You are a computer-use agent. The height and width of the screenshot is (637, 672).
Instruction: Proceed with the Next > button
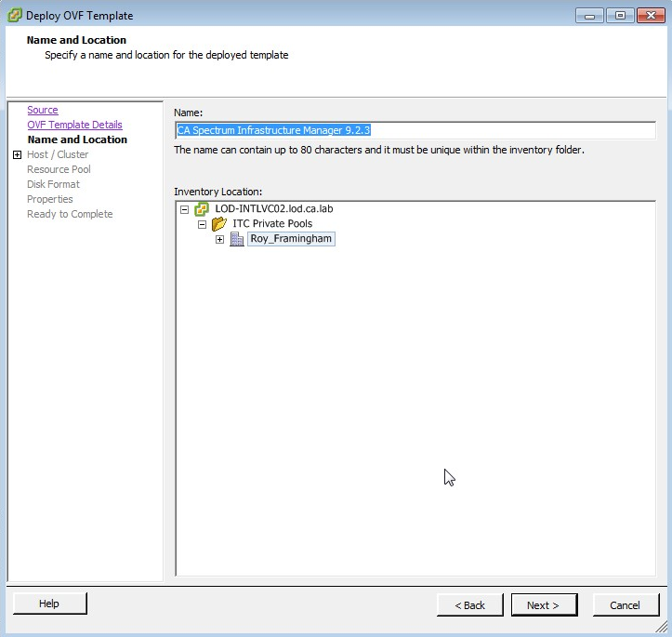tap(544, 604)
